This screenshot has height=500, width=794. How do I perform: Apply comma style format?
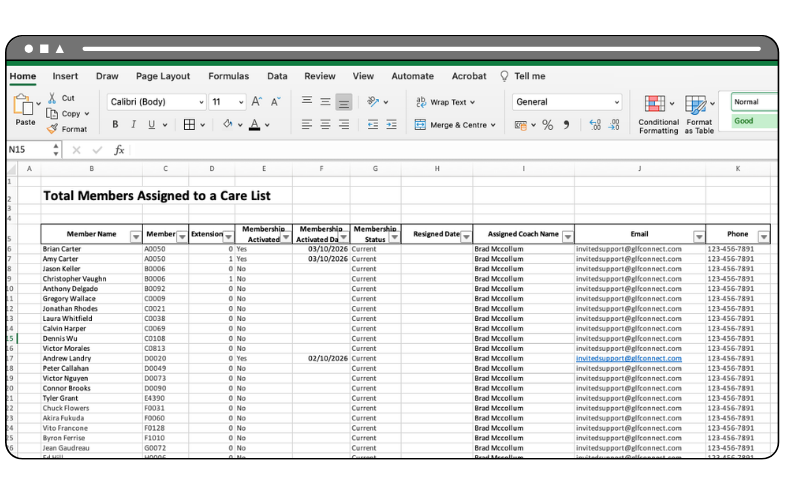(x=566, y=125)
